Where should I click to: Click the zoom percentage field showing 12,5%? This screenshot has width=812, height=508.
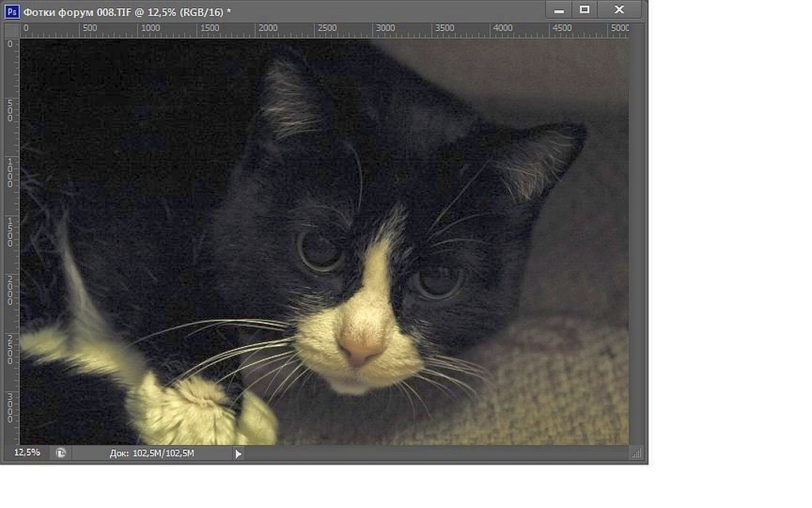[x=27, y=452]
